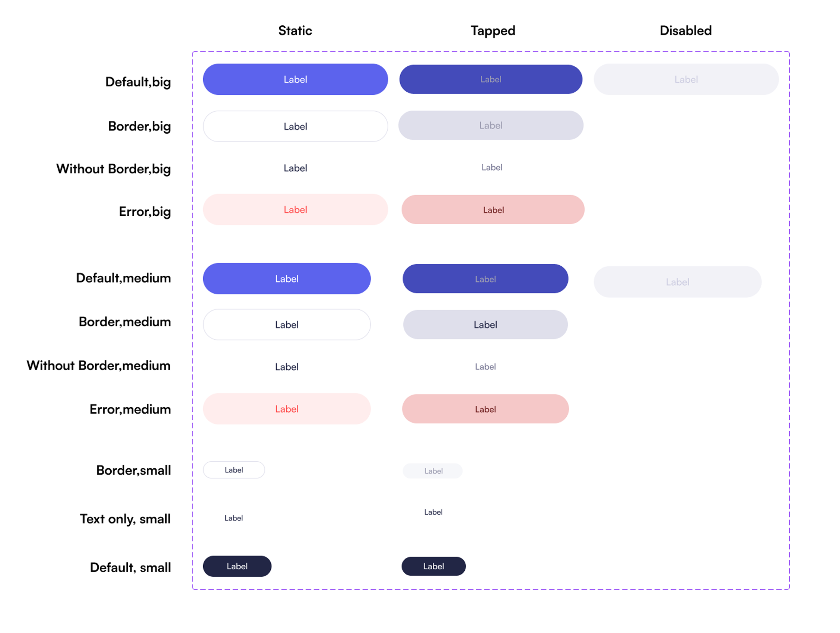Image resolution: width=840 pixels, height=633 pixels.
Task: Click the static Border small outlined button
Action: (x=234, y=471)
